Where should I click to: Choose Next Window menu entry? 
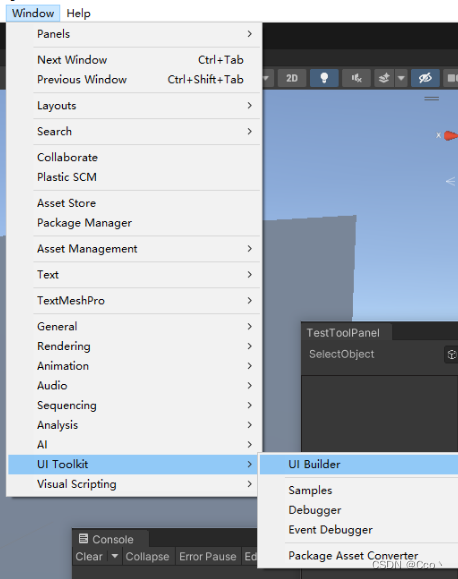[135, 60]
